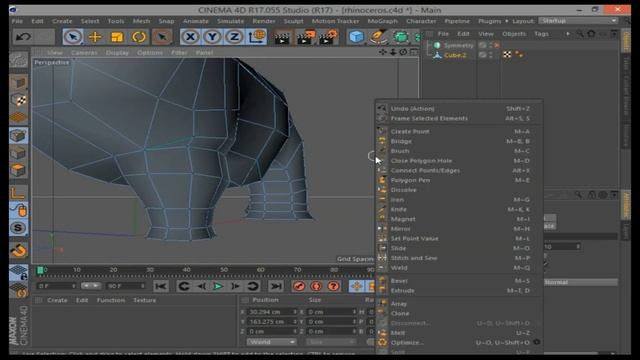Open the Mesh menu
The image size is (640, 360).
(x=141, y=21)
